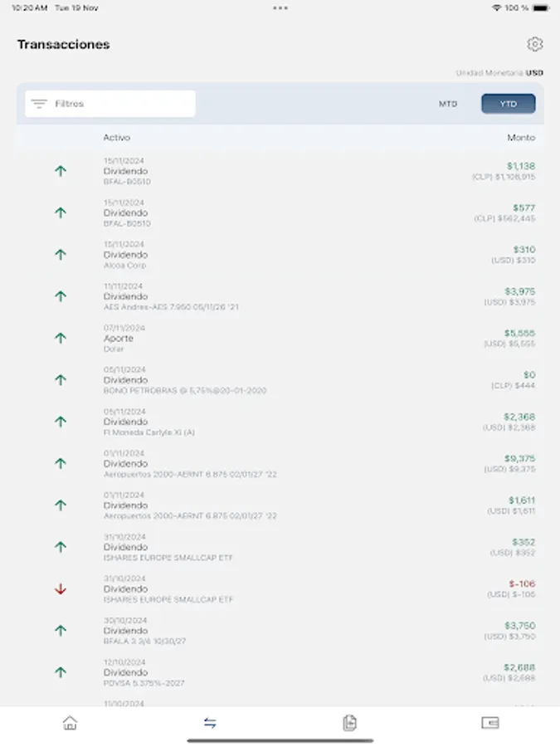Open the card icon in bottom navigation
This screenshot has width=560, height=747.
489,723
